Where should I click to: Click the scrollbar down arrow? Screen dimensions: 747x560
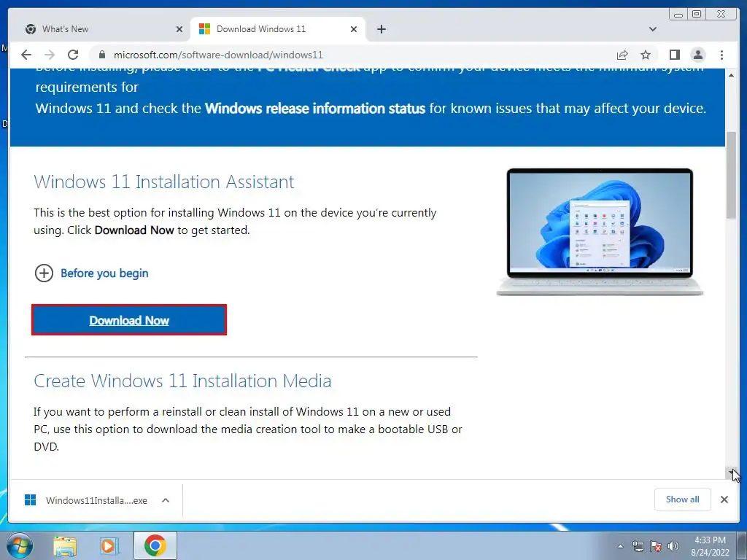coord(731,472)
